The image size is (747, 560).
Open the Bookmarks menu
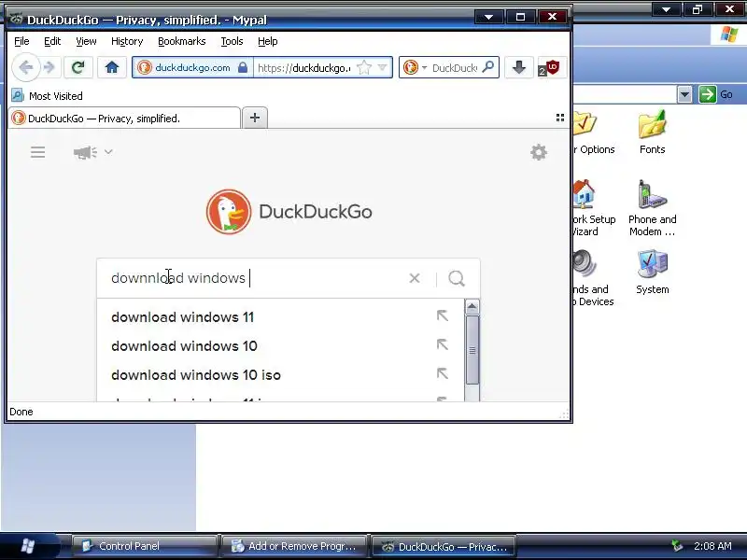[182, 41]
